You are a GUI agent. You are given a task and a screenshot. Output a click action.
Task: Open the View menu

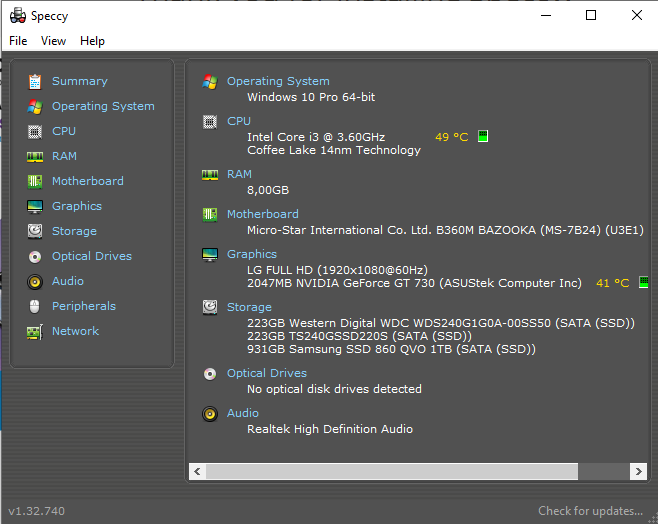point(53,41)
